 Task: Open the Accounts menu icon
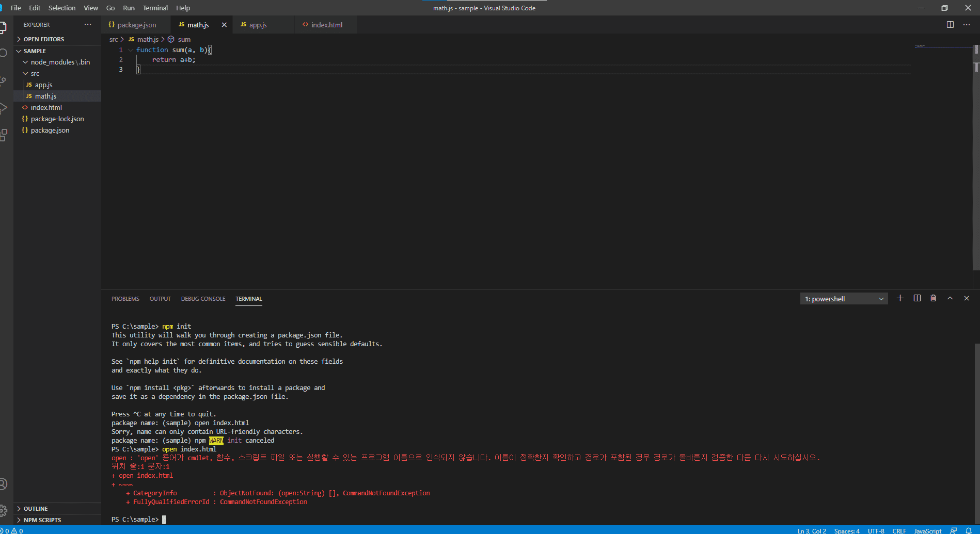(x=3, y=484)
